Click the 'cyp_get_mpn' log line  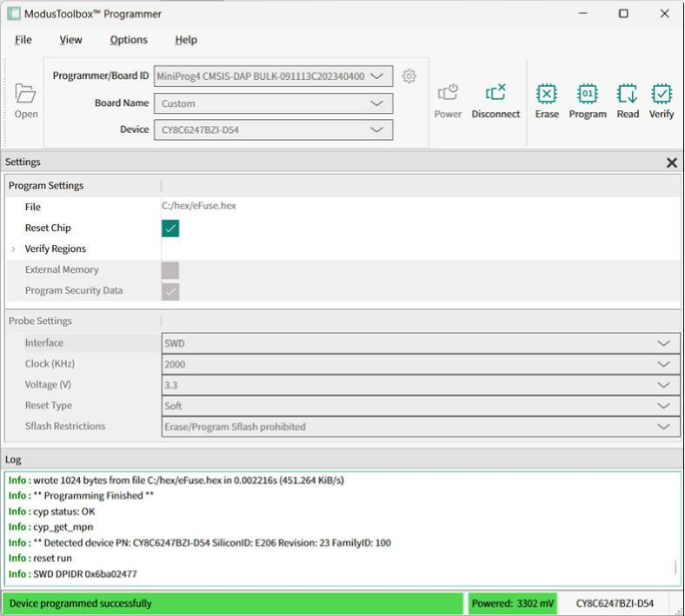click(x=51, y=527)
